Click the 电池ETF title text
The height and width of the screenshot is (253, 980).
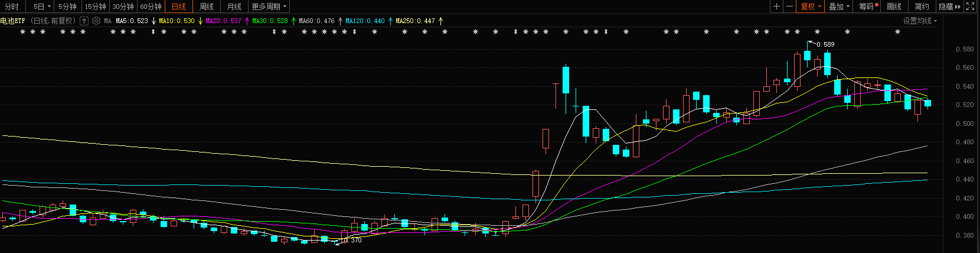[x=12, y=21]
